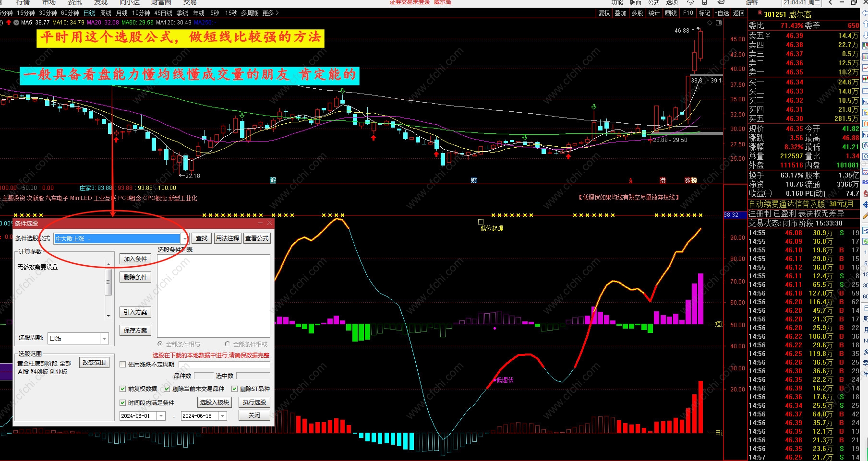Open the 资讯 menu
Screen dimensions: 868x461
click(x=75, y=2)
